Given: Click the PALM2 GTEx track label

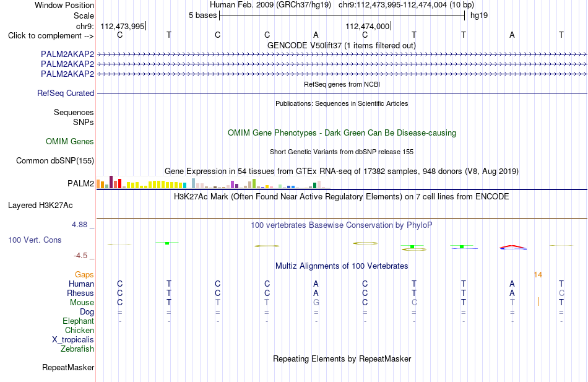Looking at the screenshot, I should pyautogui.click(x=80, y=183).
